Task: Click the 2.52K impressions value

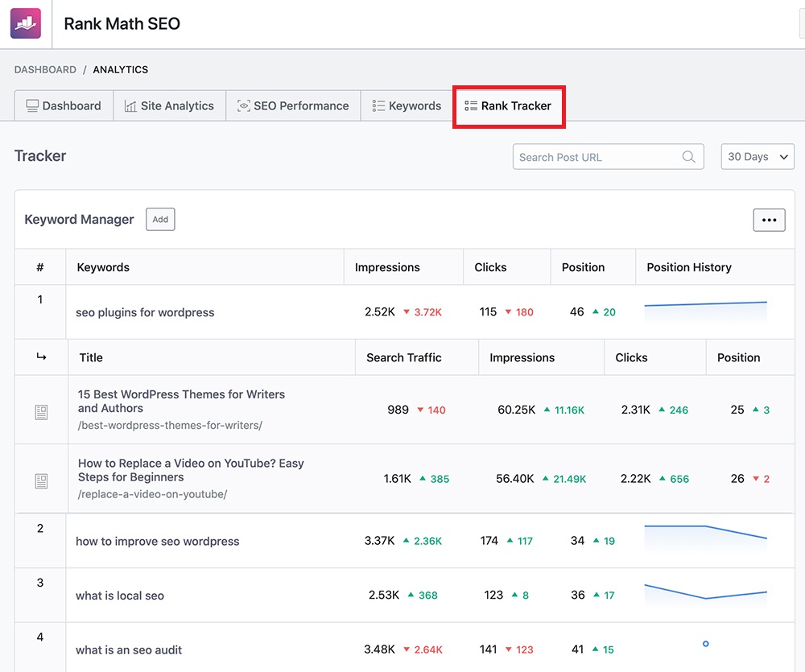Action: coord(380,311)
